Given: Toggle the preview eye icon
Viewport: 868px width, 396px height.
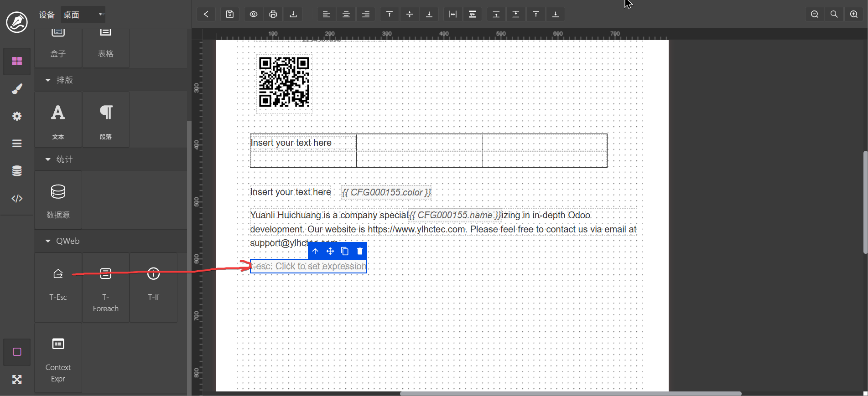Looking at the screenshot, I should pos(254,14).
